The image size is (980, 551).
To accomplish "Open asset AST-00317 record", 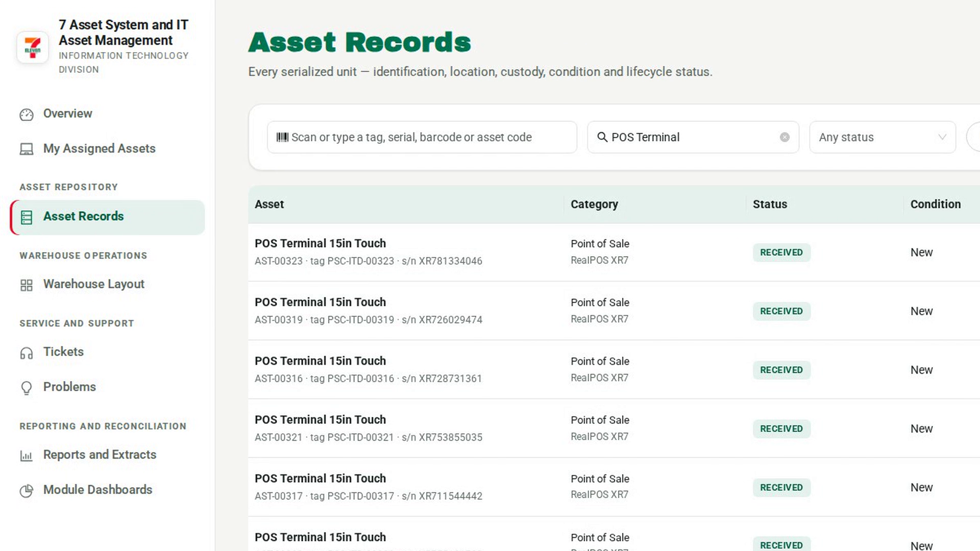I will 320,478.
